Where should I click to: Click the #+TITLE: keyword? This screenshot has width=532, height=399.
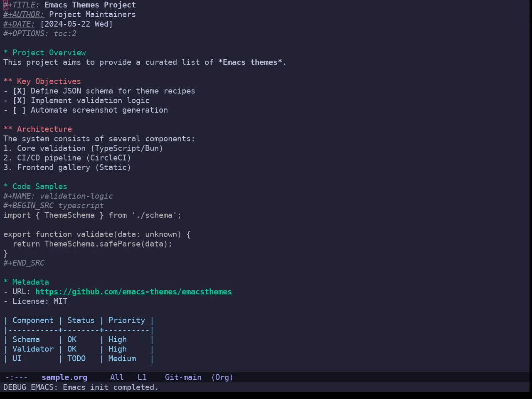point(22,5)
